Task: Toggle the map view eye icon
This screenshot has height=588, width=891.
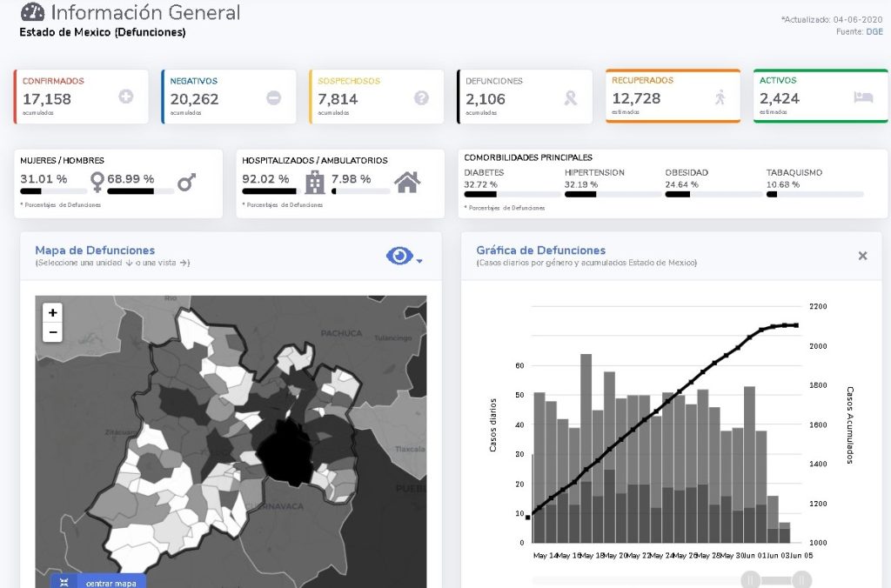Action: click(x=399, y=256)
